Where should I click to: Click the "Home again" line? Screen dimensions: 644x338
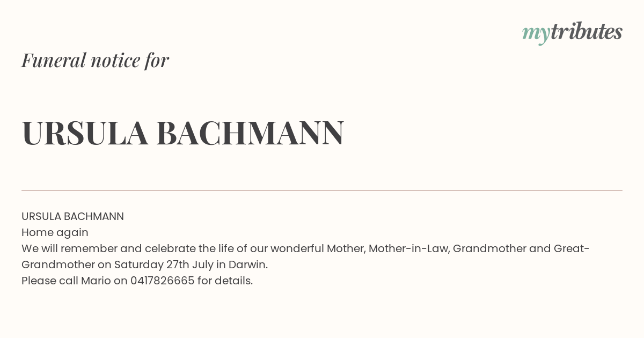coord(55,233)
